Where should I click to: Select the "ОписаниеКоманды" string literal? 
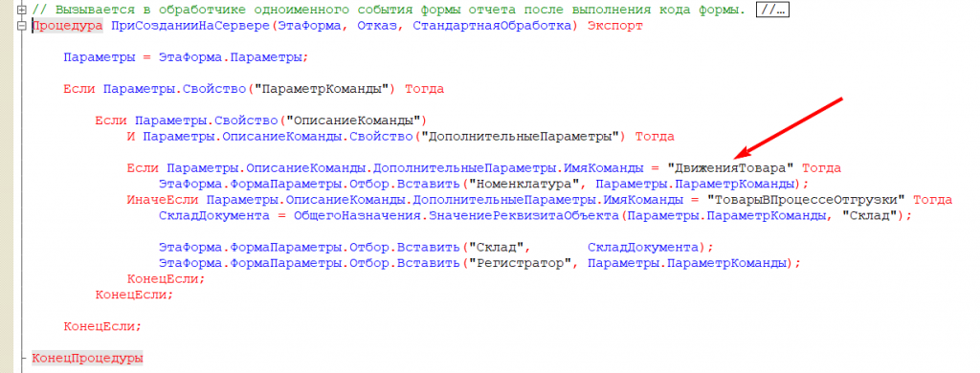click(x=354, y=121)
